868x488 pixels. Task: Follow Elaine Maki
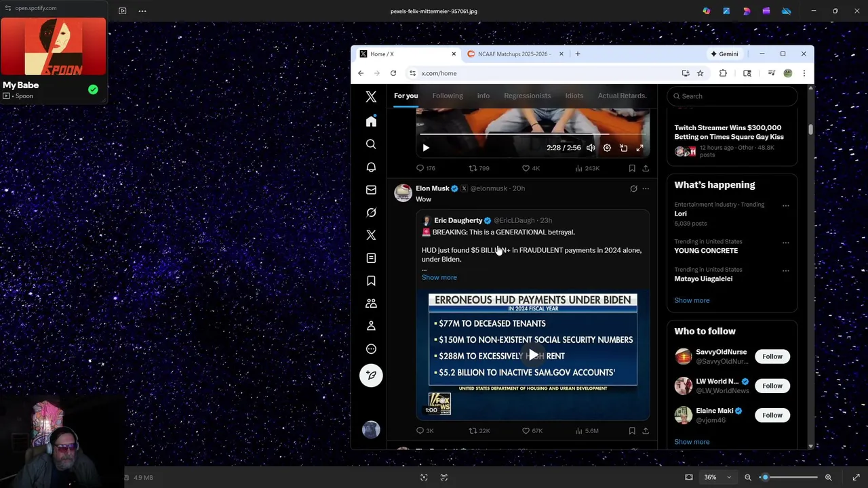[x=772, y=415]
